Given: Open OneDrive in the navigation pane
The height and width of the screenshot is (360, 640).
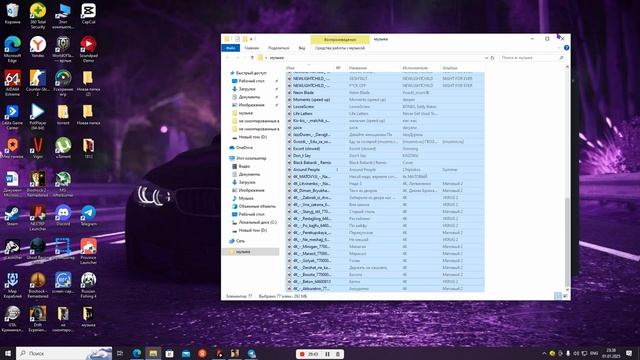Looking at the screenshot, I should (244, 147).
